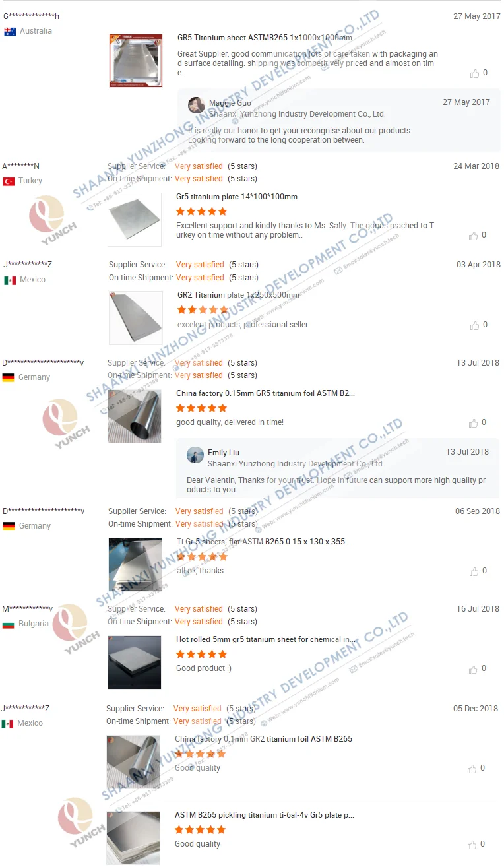Click the five-star rating on Turkey review
Screen dimensions: 504x867
pyautogui.click(x=201, y=212)
